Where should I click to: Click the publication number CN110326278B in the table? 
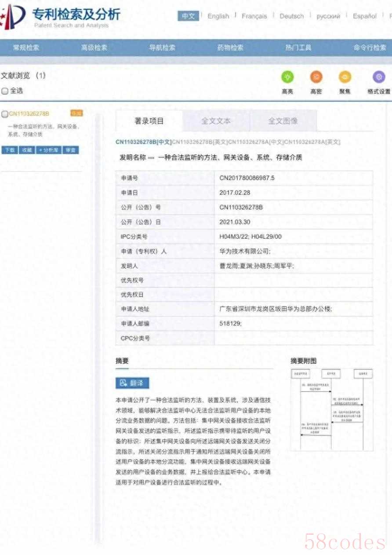click(x=241, y=207)
